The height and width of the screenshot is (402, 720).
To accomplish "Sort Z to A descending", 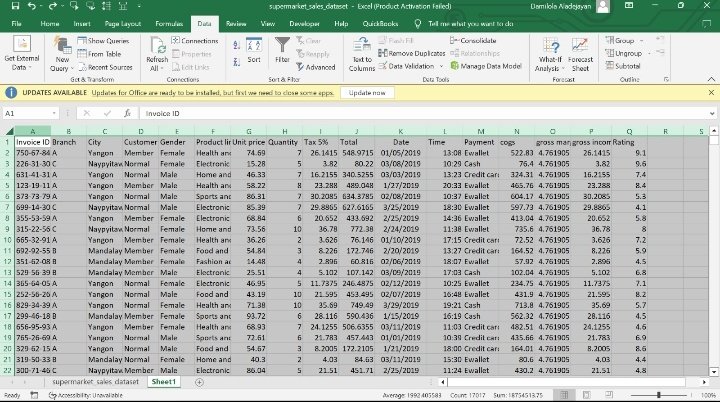I will [x=236, y=62].
